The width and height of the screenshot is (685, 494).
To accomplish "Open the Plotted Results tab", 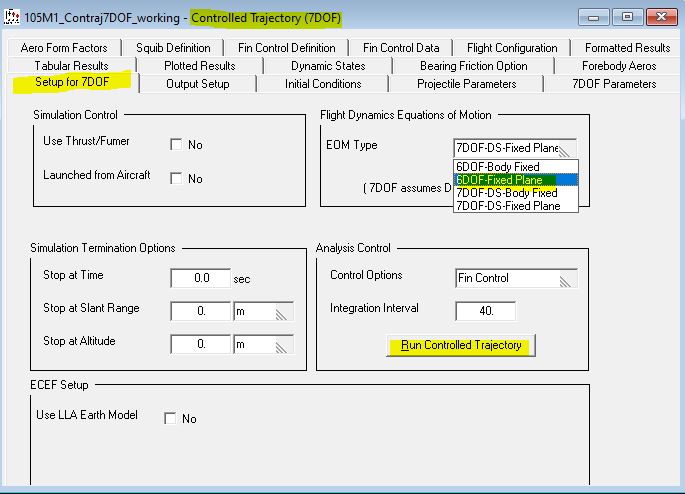I will pyautogui.click(x=200, y=66).
